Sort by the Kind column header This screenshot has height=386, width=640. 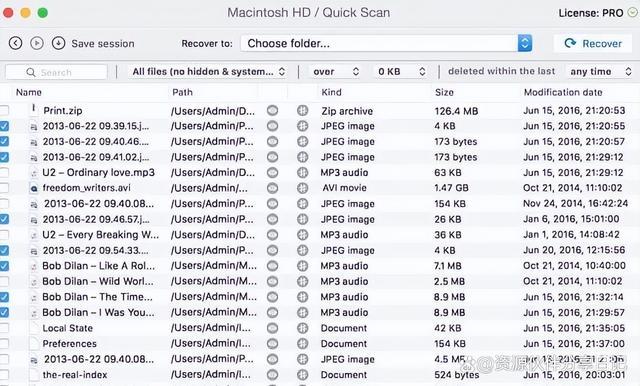[331, 92]
